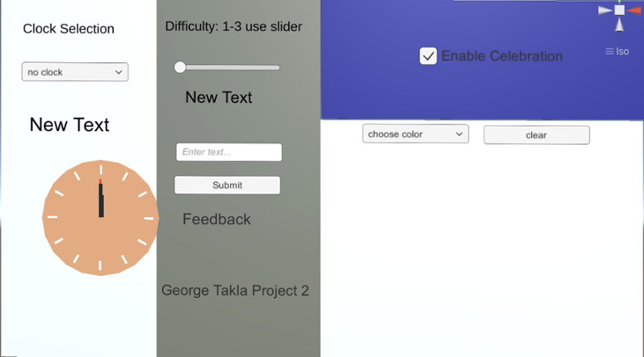Click the red X-axis cone on gizmo

(x=635, y=10)
